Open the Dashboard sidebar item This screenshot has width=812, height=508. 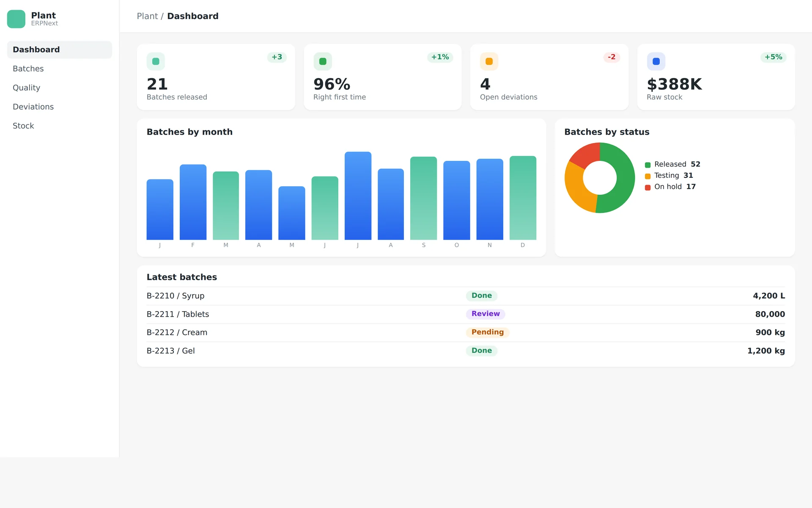[x=60, y=50]
